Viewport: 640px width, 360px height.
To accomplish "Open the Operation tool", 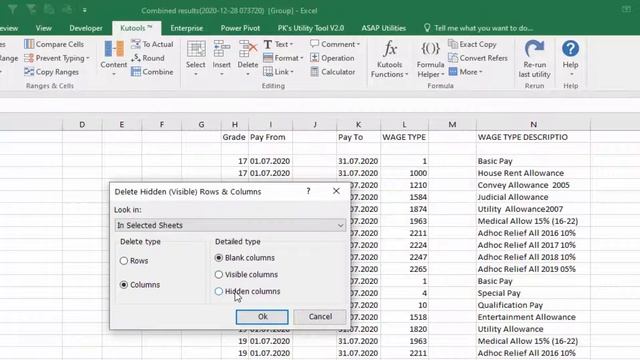I will coord(332,58).
